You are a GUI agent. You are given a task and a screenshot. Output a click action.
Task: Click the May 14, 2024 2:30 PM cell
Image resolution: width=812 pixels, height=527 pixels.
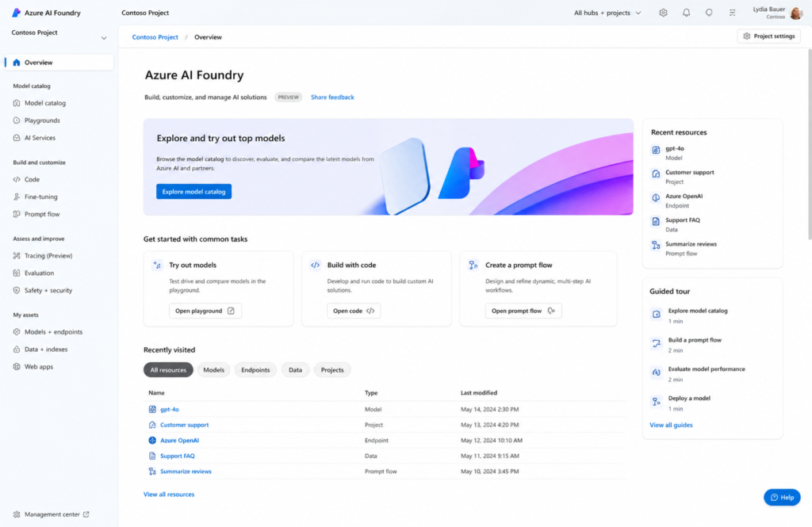click(490, 410)
